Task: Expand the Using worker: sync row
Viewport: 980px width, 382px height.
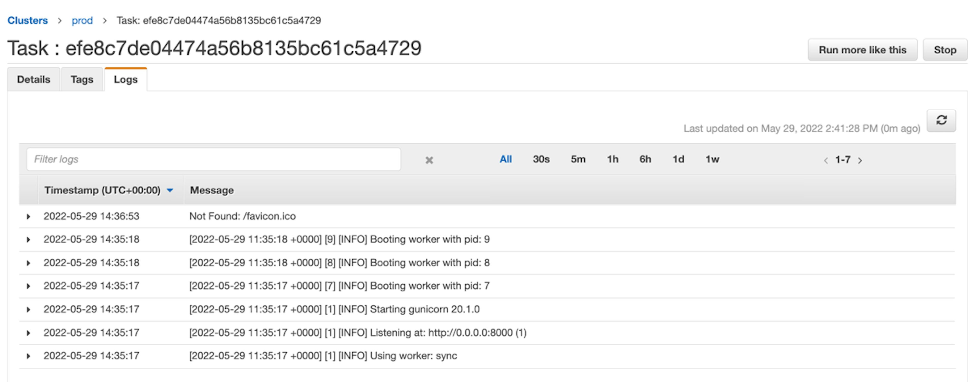Action: 28,356
